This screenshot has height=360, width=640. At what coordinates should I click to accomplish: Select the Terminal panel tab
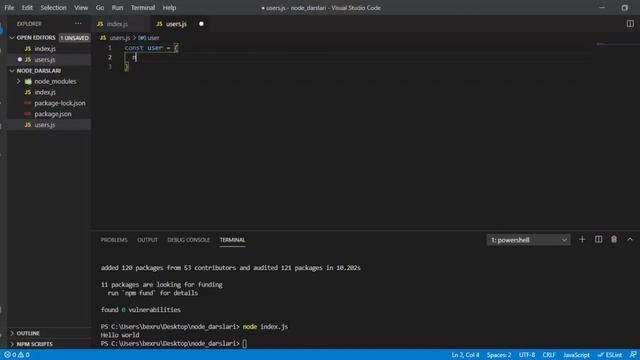coord(232,240)
